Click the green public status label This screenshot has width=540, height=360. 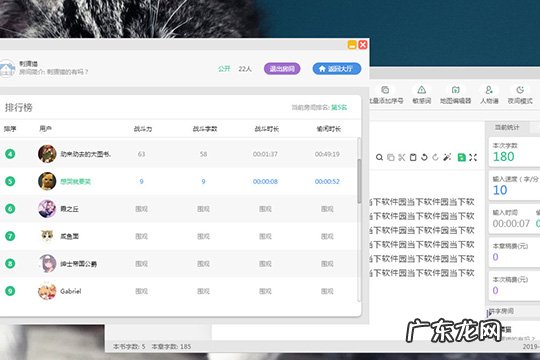(224, 69)
